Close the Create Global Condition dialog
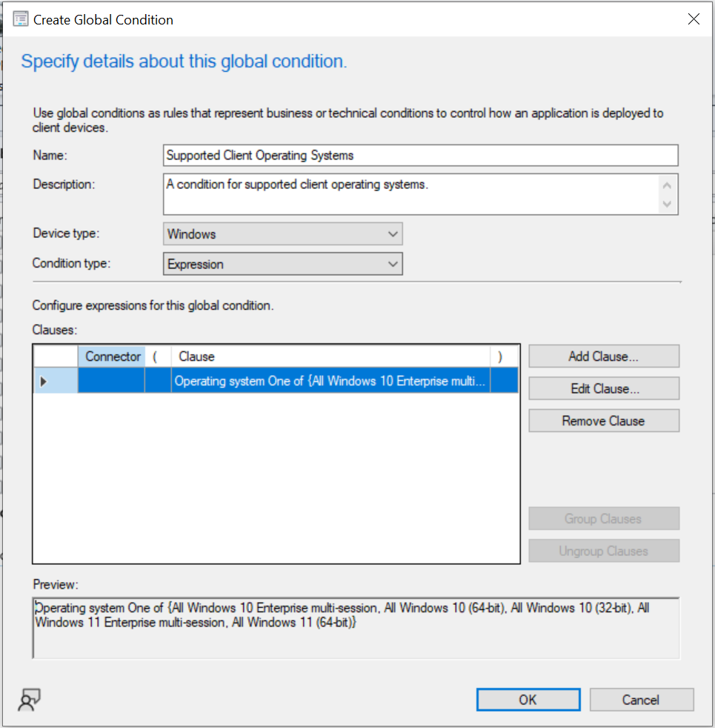This screenshot has height=728, width=715. pos(694,19)
